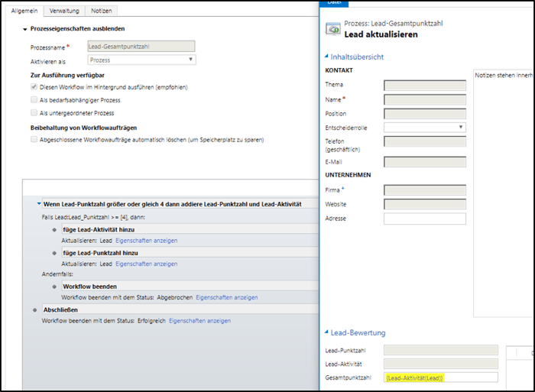Open the Aktivieren als dropdown
This screenshot has height=392, width=535.
[141, 60]
